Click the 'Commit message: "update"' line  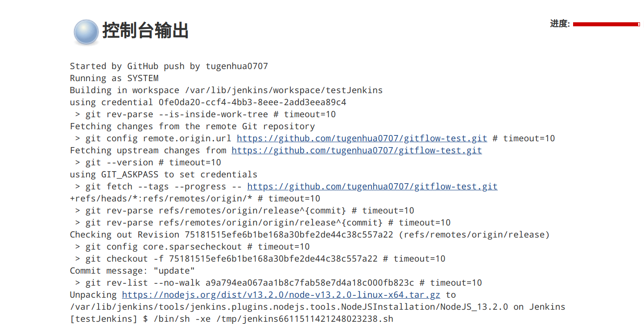pyautogui.click(x=132, y=271)
